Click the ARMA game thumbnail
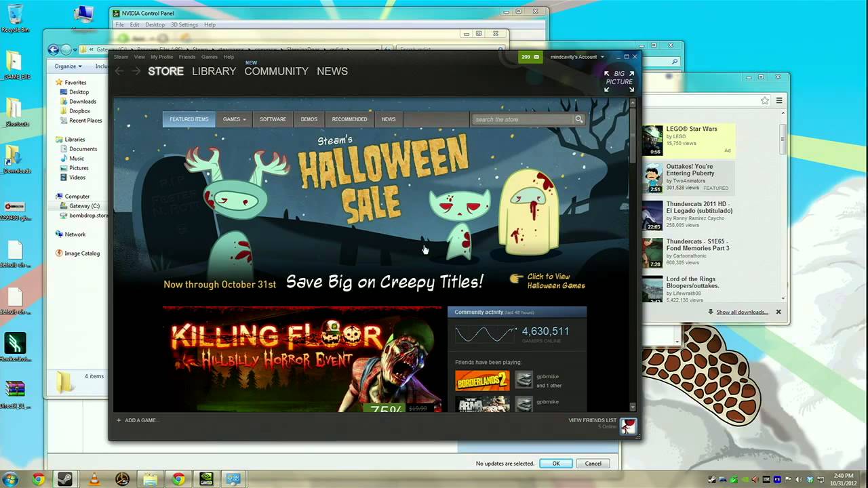Screen dimensions: 868x488 pos(482,404)
